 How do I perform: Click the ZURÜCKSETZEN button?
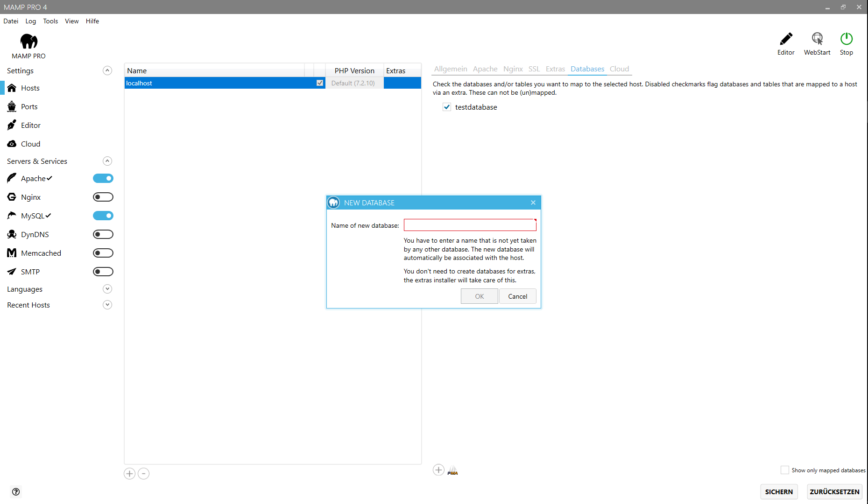pos(834,492)
